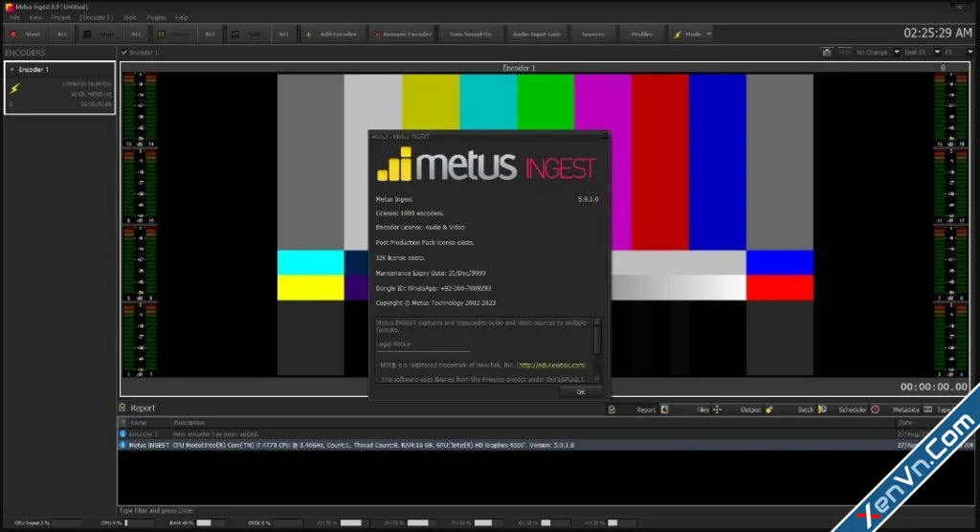Click the green check icon beside Report tab
This screenshot has height=532, width=980.
(x=612, y=410)
